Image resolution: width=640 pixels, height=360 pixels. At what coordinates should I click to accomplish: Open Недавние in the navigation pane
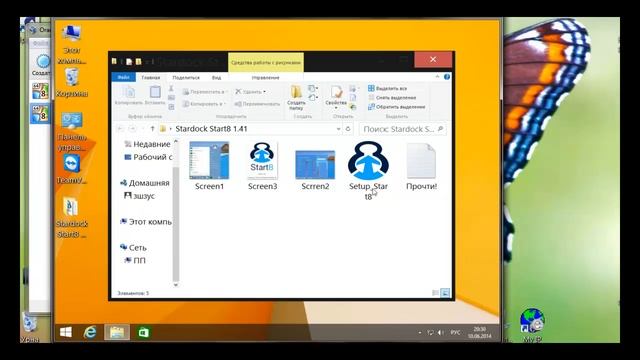click(x=148, y=144)
